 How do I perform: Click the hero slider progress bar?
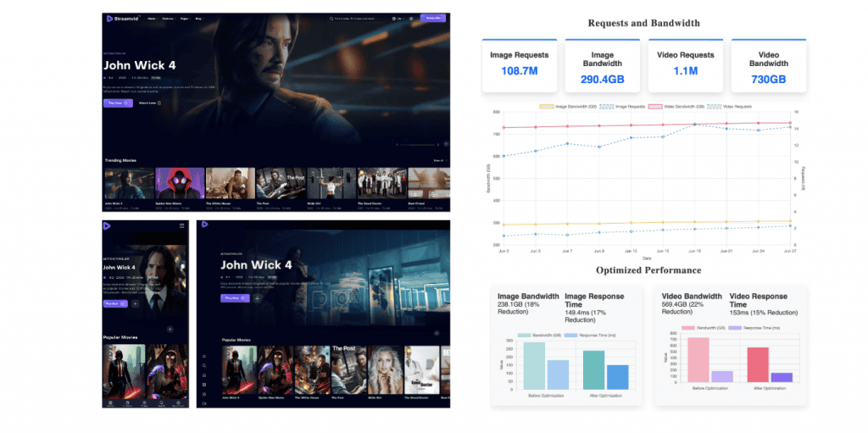pos(418,145)
